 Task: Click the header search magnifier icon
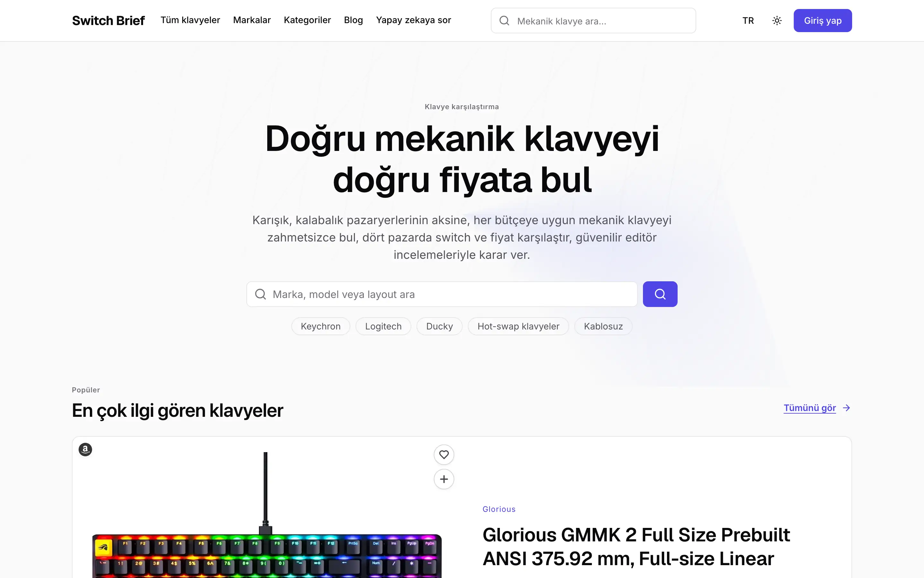(x=504, y=21)
